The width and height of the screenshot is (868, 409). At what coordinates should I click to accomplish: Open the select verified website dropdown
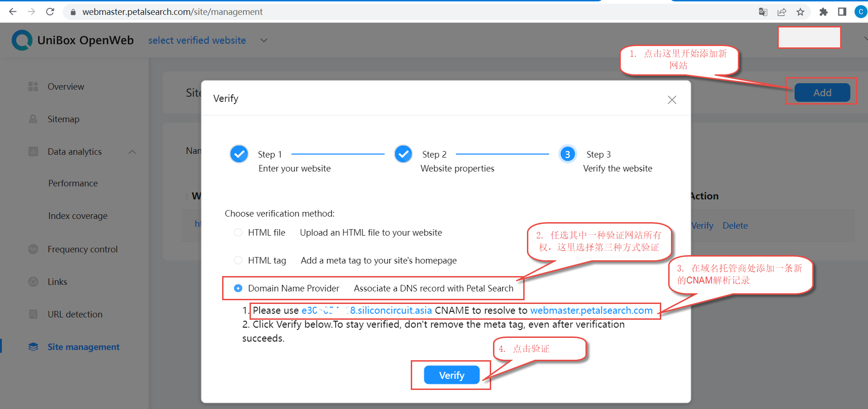(x=264, y=40)
